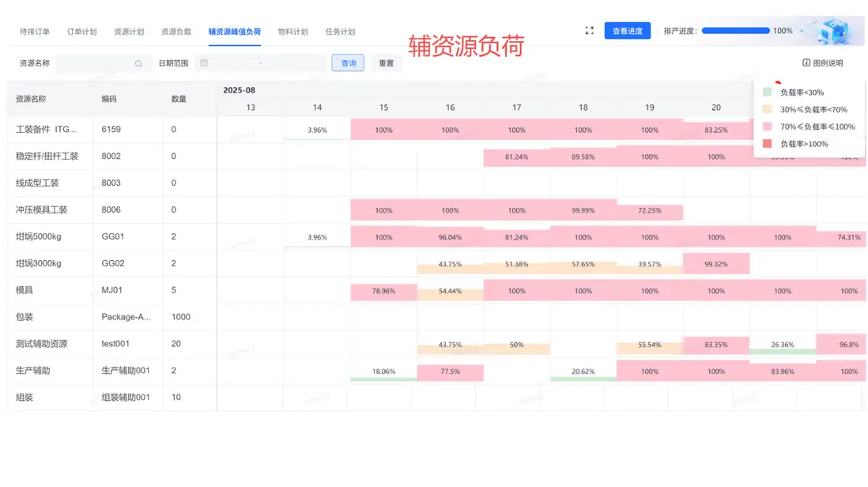Click the 18.06% load cell
This screenshot has width=868, height=487.
pyautogui.click(x=383, y=372)
